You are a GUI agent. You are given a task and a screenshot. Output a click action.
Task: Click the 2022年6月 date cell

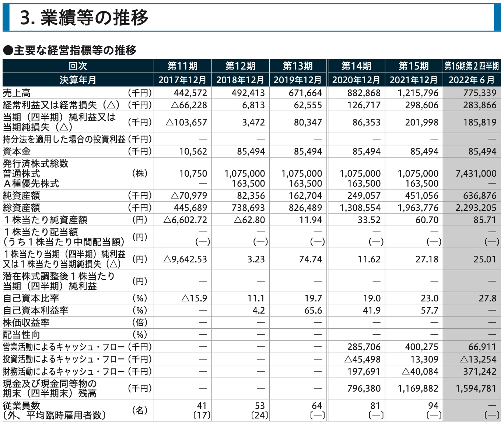point(472,80)
